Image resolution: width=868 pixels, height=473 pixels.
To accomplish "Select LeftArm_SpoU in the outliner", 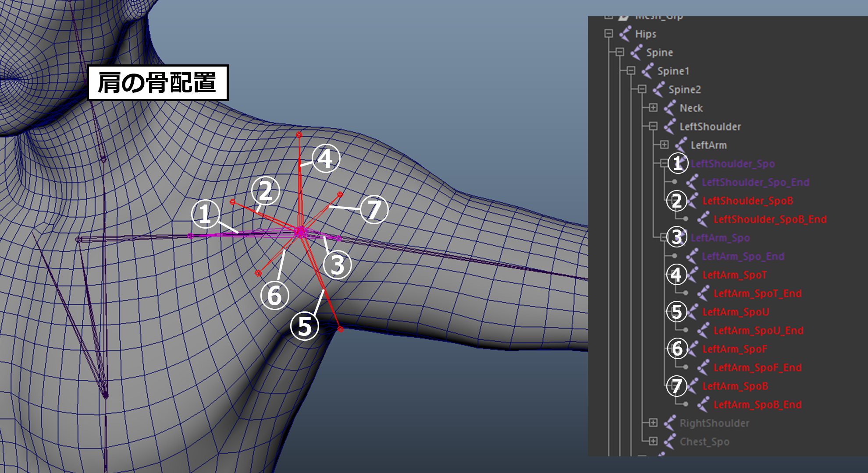I will click(735, 312).
